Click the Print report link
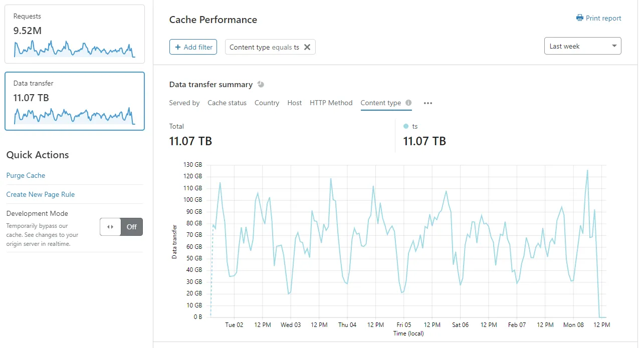The height and width of the screenshot is (348, 644). tap(602, 18)
